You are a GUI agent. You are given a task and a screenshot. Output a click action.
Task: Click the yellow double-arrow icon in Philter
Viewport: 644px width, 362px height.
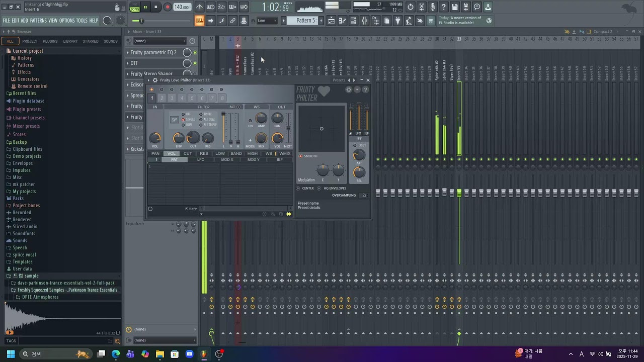pos(289,214)
